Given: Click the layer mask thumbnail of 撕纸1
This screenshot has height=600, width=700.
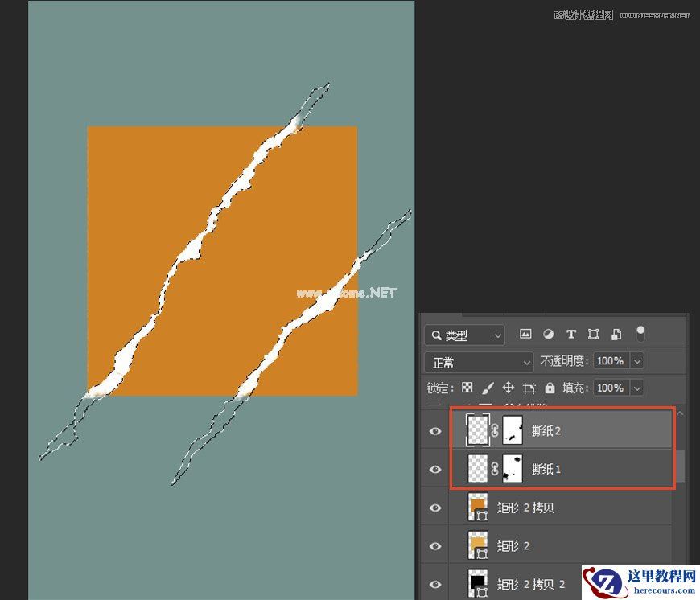Looking at the screenshot, I should point(513,469).
